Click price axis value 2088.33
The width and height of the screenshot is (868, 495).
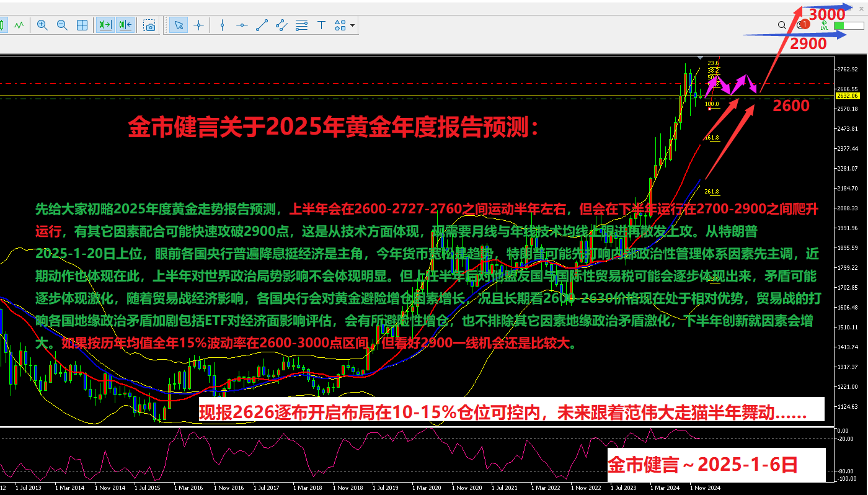846,208
